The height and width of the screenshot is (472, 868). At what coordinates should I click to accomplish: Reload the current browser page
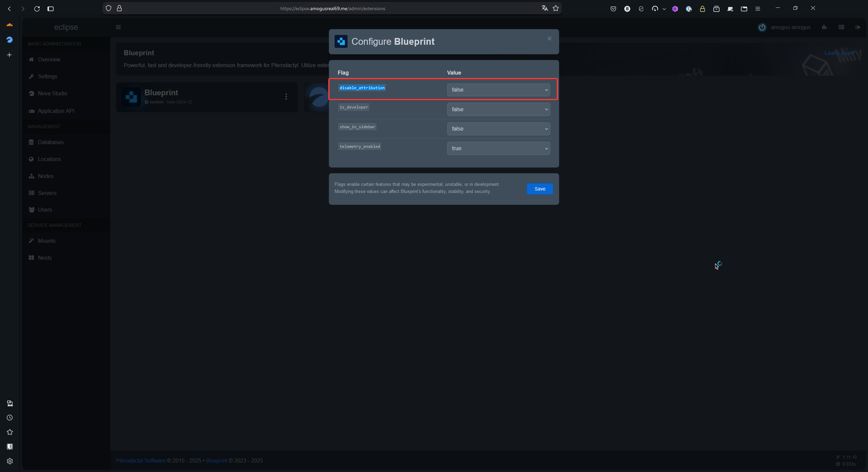coord(37,8)
